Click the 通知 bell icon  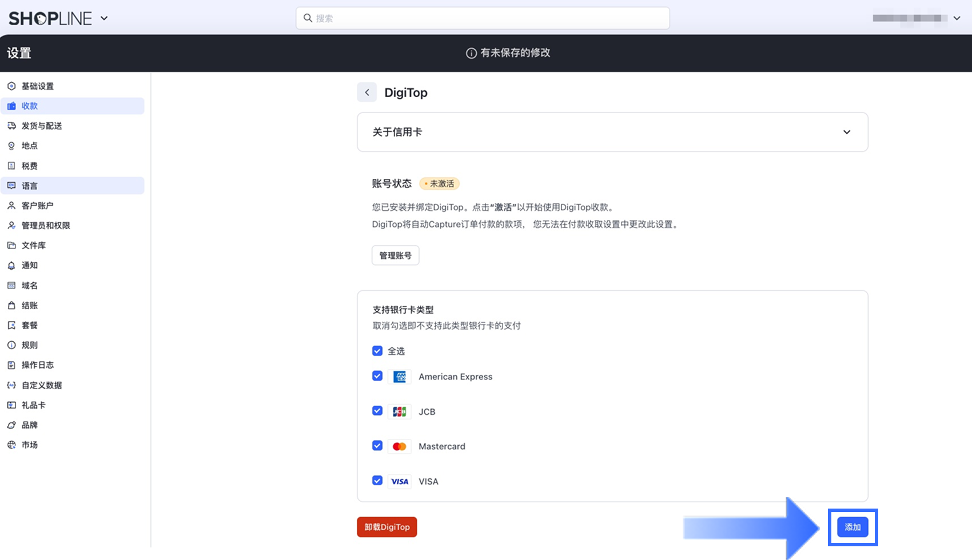coord(11,266)
